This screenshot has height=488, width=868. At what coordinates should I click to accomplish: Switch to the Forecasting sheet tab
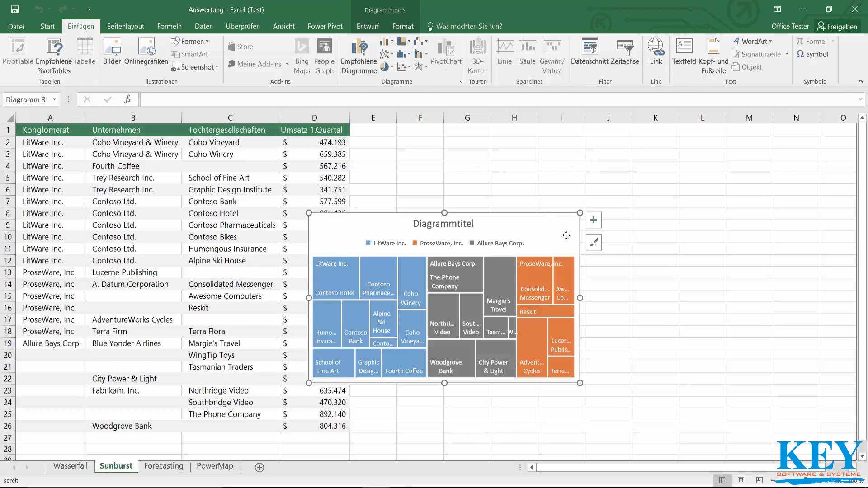tap(163, 465)
